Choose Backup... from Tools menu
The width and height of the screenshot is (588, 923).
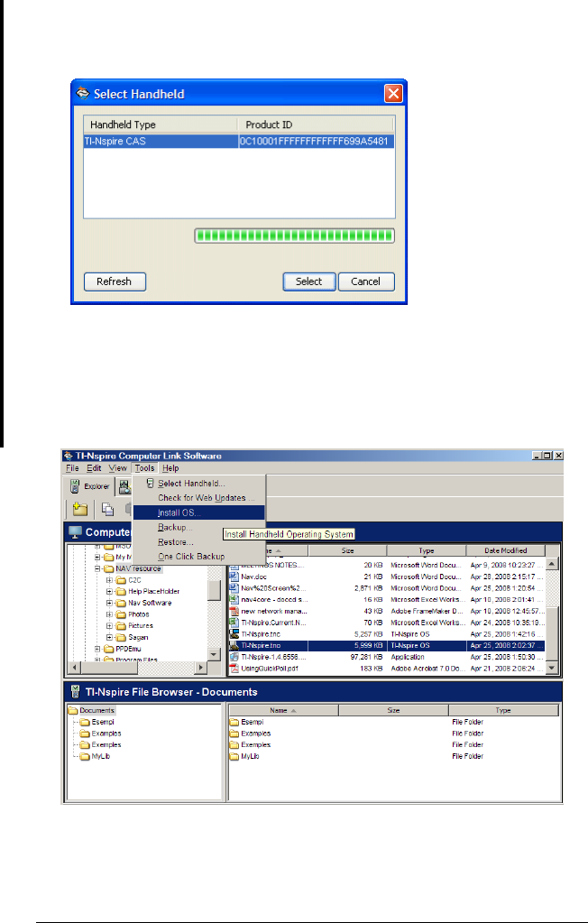(199, 528)
